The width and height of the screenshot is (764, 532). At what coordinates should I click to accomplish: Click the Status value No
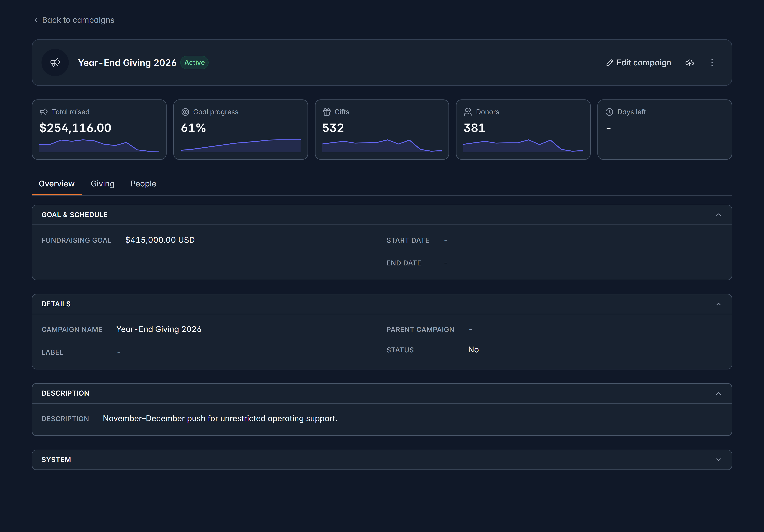[x=473, y=350]
